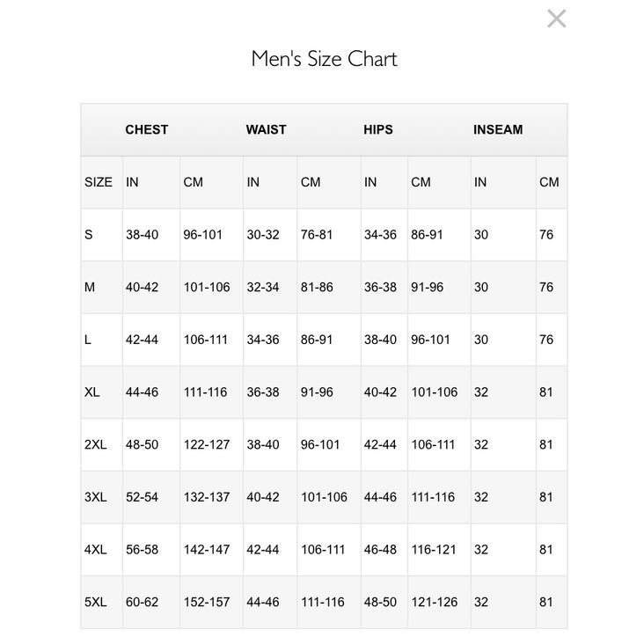Select the 5XL size row label
Viewport: 644px width, 644px height.
(96, 602)
